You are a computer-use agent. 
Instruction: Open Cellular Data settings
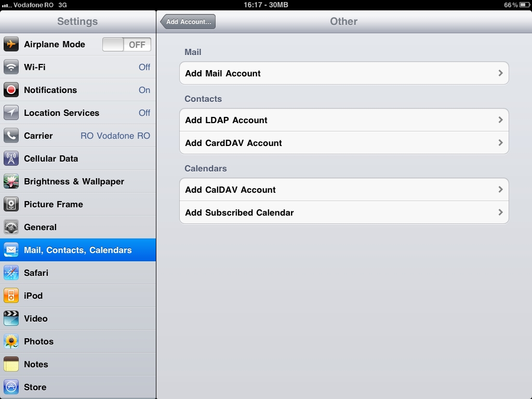pyautogui.click(x=78, y=158)
